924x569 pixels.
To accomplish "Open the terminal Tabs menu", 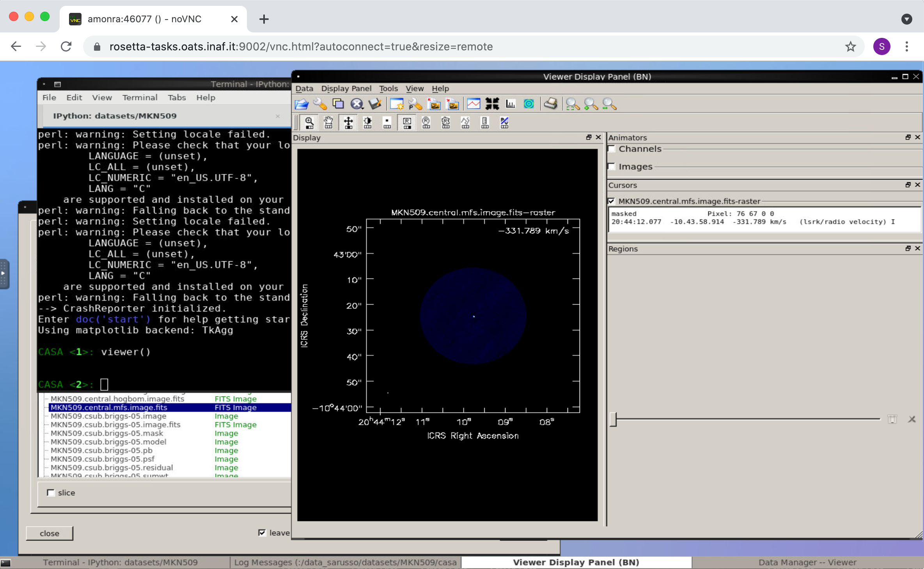I will pos(177,98).
